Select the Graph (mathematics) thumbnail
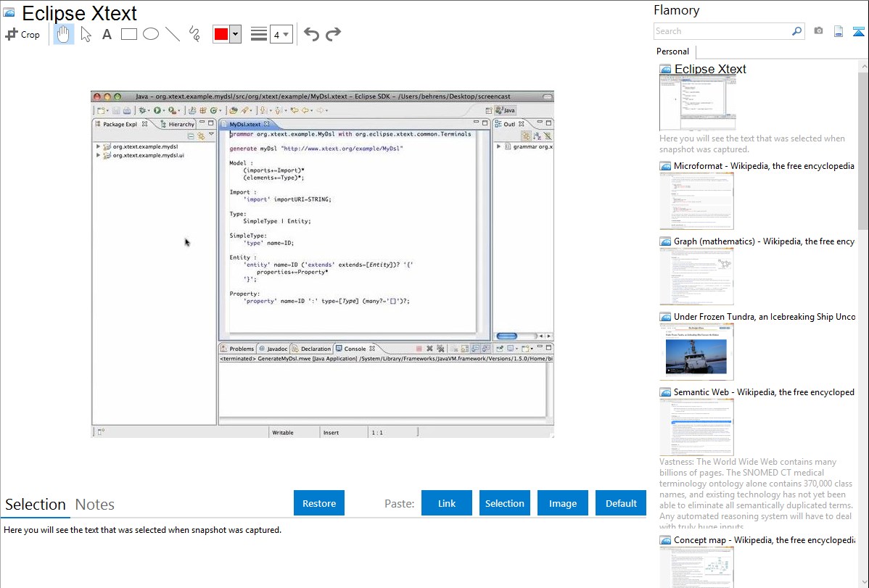Viewport: 869px width, 588px height. 696,276
